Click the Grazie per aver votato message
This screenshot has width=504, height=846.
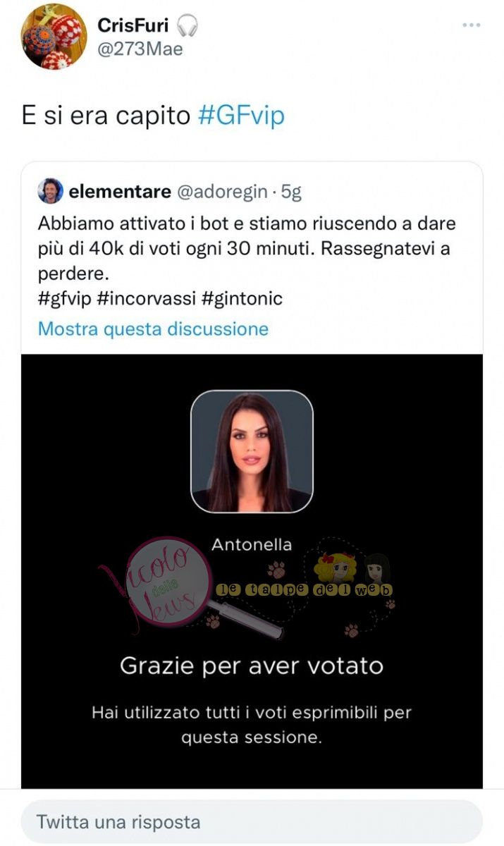point(252,666)
